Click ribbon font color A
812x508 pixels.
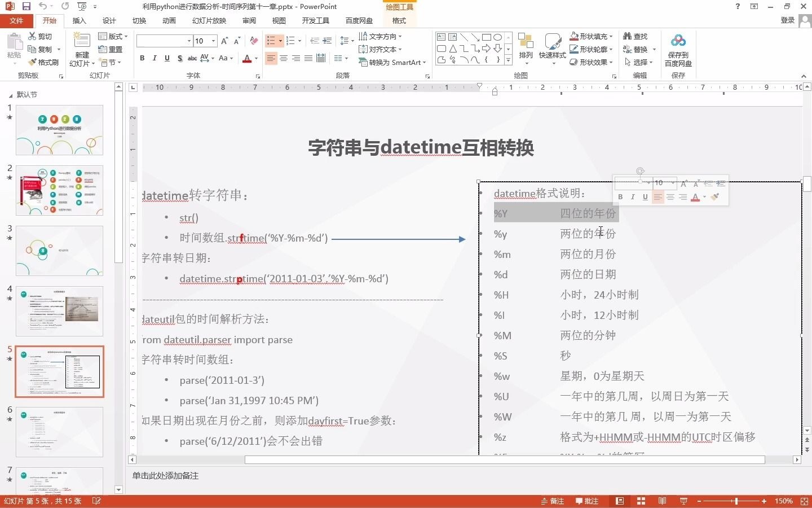pyautogui.click(x=246, y=58)
